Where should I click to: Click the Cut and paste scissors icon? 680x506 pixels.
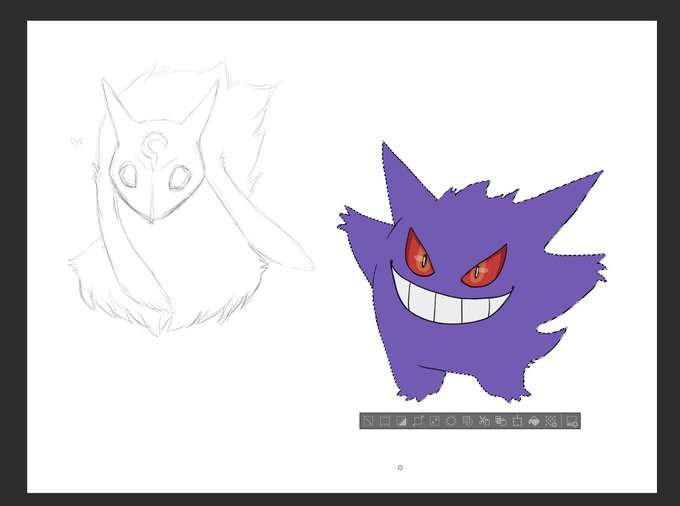click(484, 421)
